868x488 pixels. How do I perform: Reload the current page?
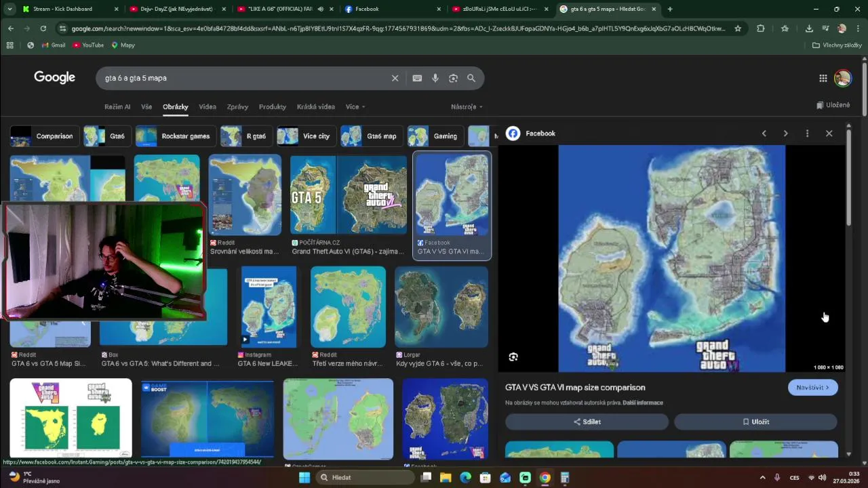coord(43,28)
